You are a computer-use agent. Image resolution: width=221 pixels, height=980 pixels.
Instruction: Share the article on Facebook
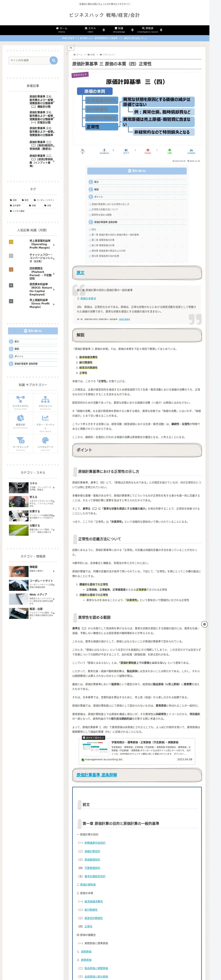[x=104, y=151]
